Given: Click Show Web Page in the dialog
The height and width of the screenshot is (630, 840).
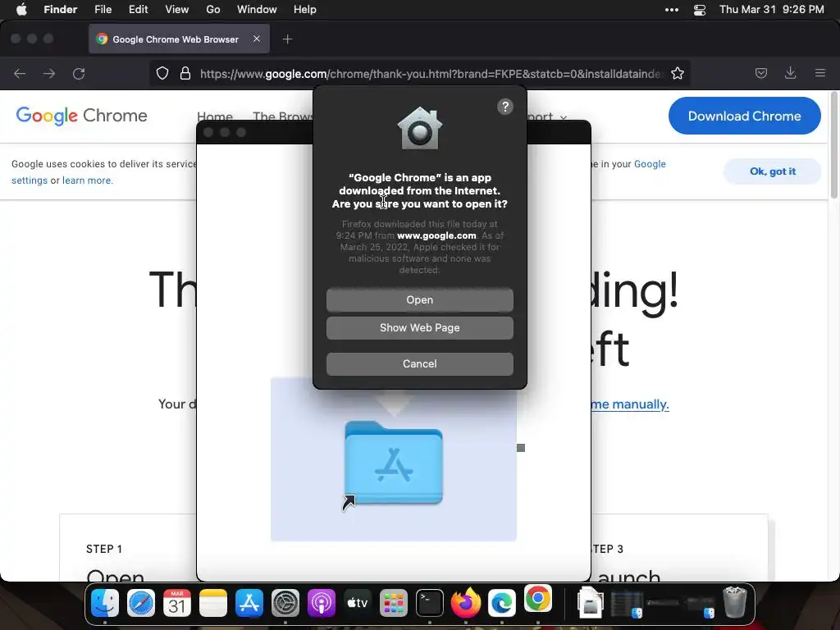Looking at the screenshot, I should coord(419,328).
